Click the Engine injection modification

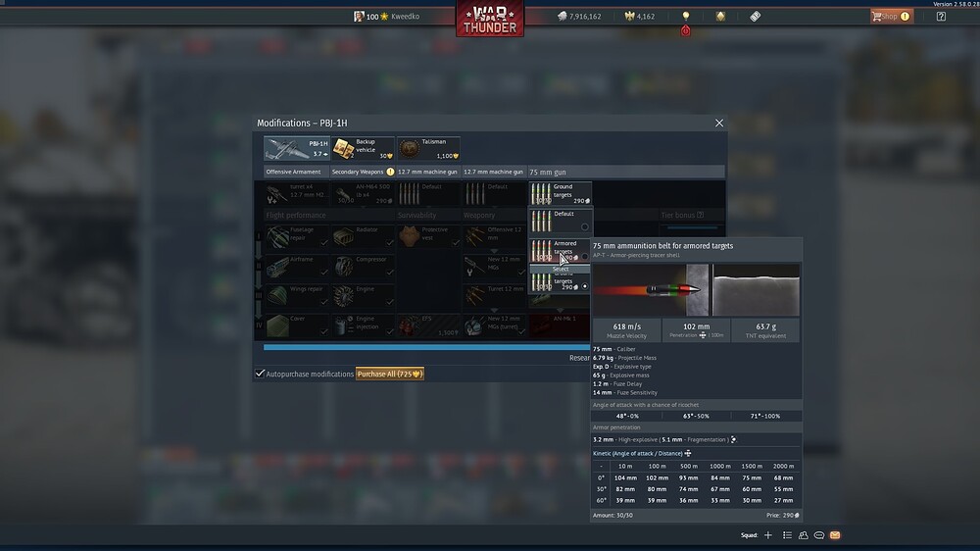(364, 326)
